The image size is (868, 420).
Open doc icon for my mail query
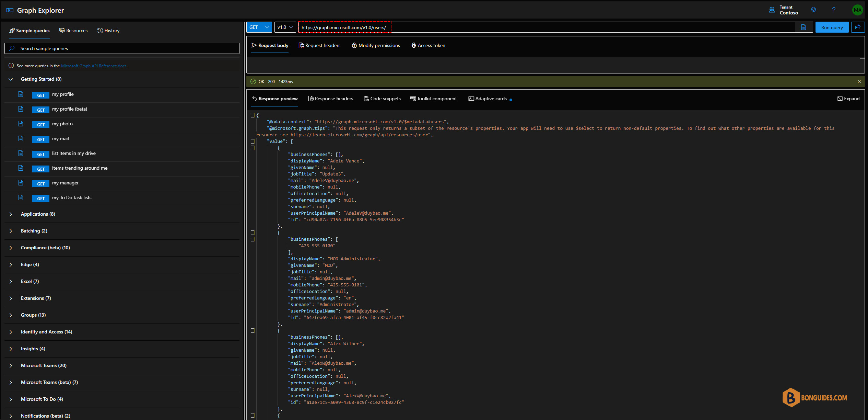click(21, 138)
